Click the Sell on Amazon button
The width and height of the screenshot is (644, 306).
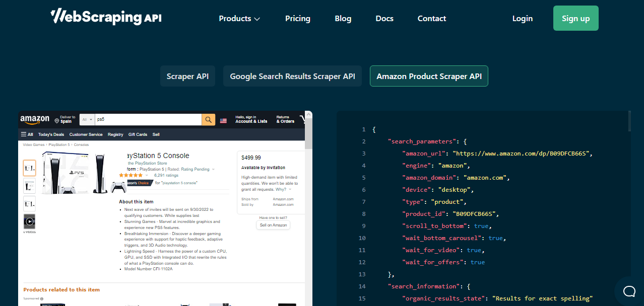273,225
